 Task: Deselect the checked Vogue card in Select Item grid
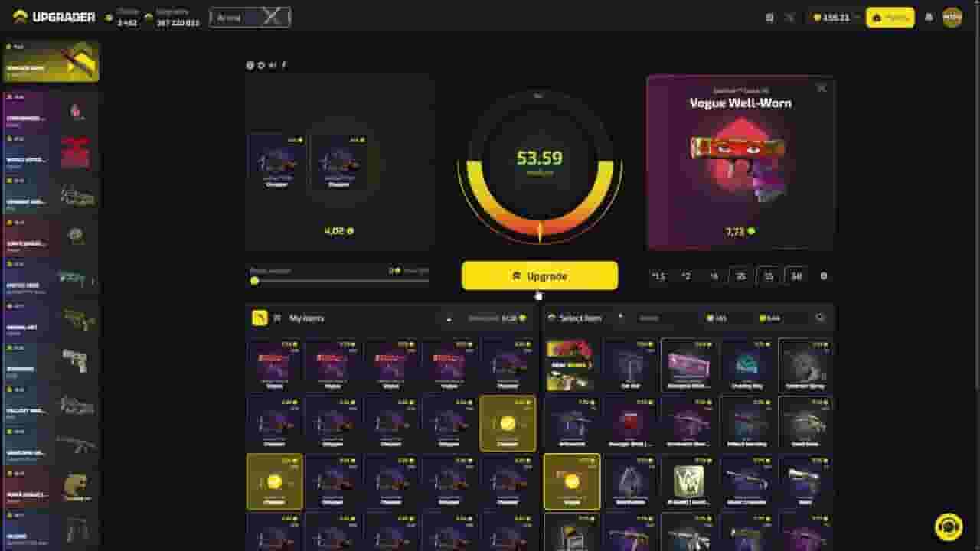pyautogui.click(x=572, y=482)
